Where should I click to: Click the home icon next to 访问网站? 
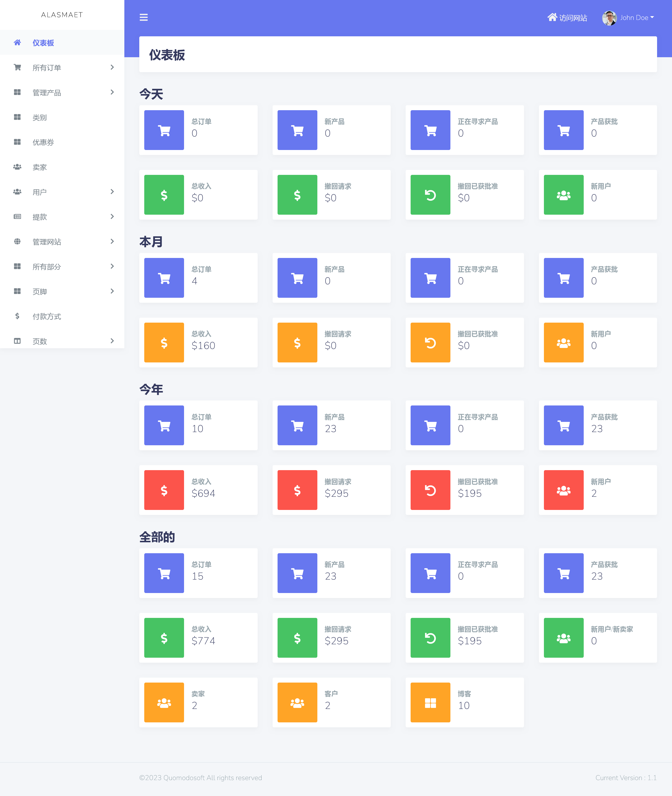(x=552, y=17)
